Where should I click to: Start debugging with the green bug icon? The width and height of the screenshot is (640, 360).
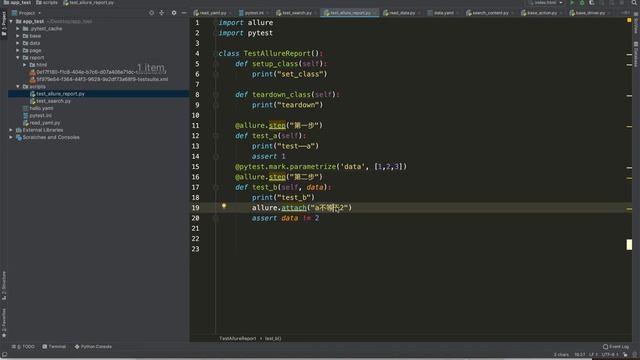[x=582, y=3]
